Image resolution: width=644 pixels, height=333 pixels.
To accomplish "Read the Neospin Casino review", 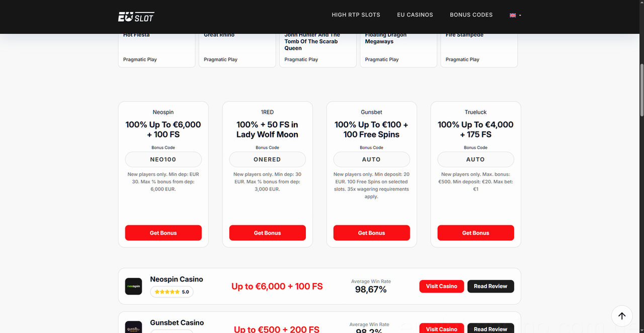I will [491, 286].
